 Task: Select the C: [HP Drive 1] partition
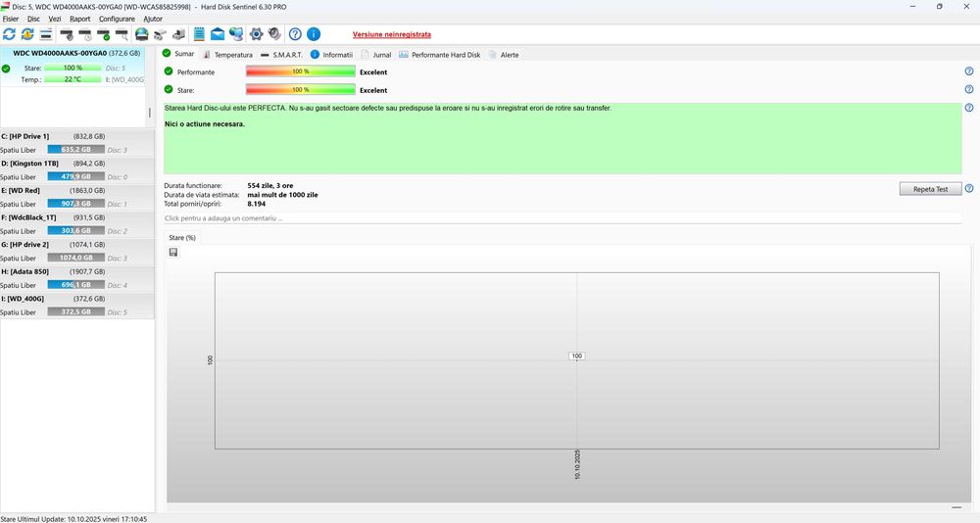point(76,142)
